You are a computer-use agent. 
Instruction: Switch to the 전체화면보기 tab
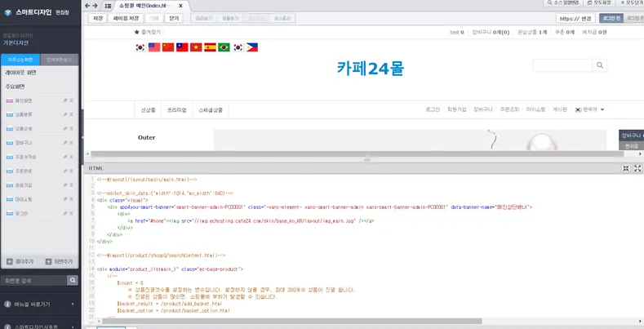pos(59,60)
